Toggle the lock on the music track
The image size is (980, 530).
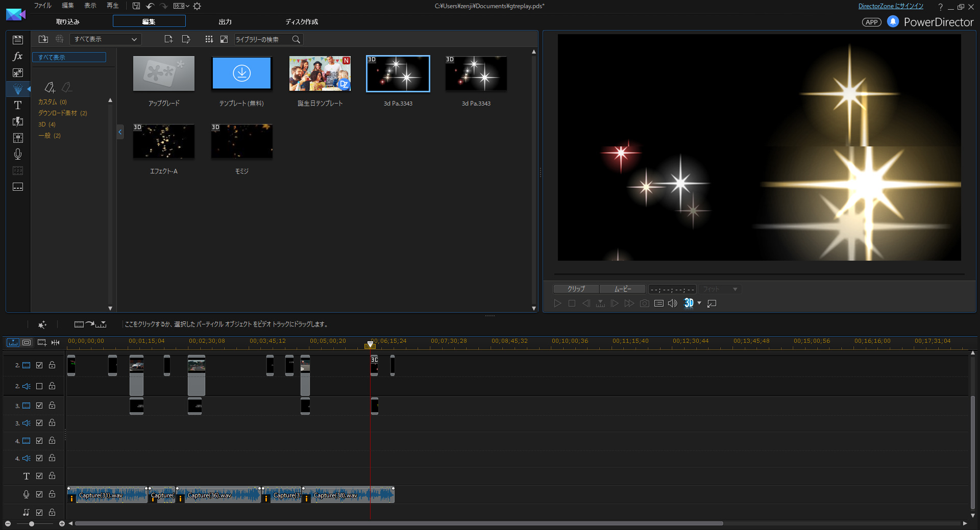click(52, 512)
